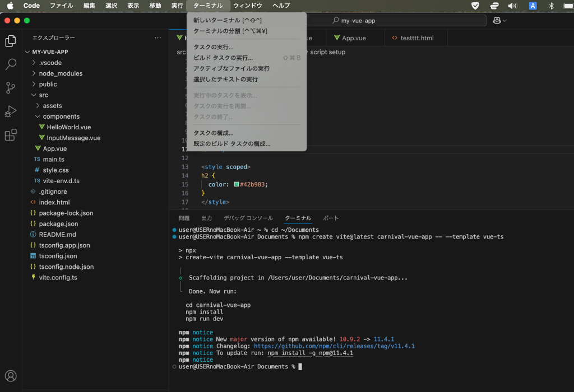The width and height of the screenshot is (574, 392).
Task: Open the Accounts icon in activity bar
Action: click(x=11, y=376)
